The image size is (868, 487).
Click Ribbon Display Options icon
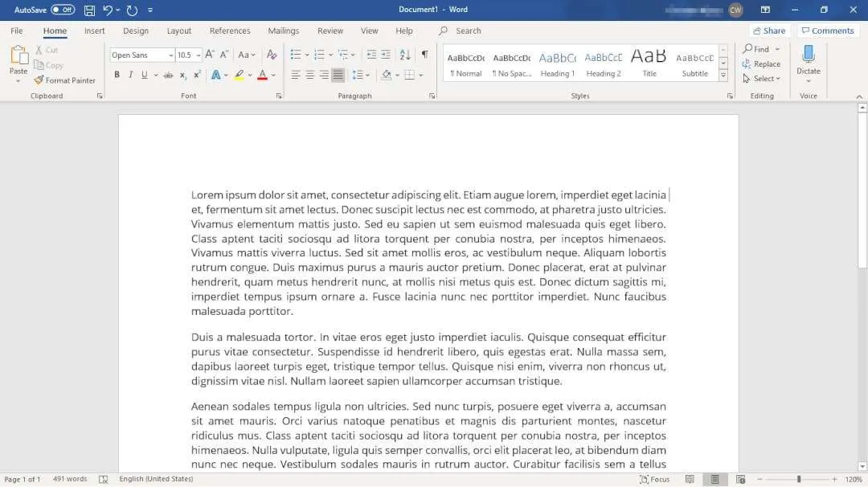tap(765, 10)
